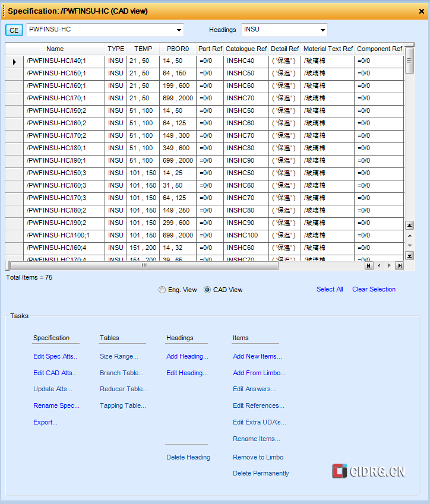
Task: Jump to the bottom of the table rows
Action: pyautogui.click(x=409, y=255)
